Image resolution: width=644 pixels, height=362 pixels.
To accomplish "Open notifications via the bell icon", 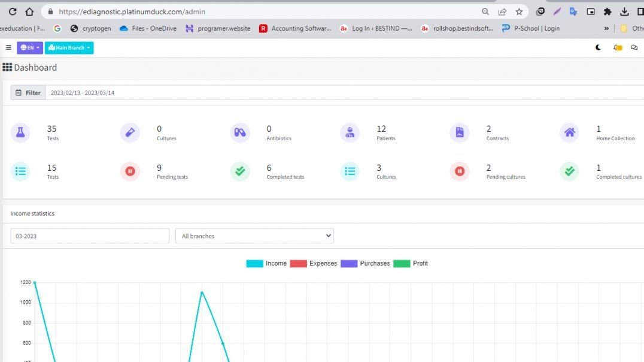I will coord(617,47).
